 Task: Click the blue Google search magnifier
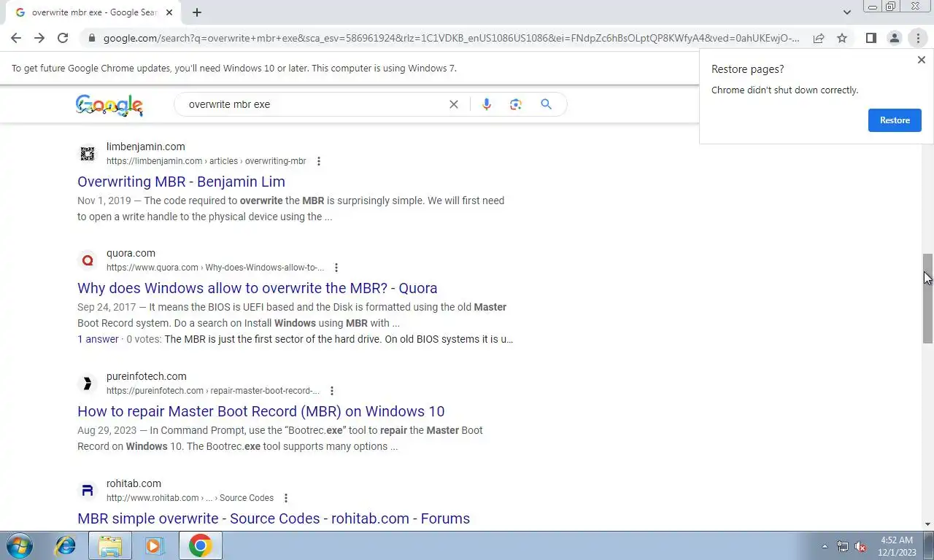click(x=546, y=104)
